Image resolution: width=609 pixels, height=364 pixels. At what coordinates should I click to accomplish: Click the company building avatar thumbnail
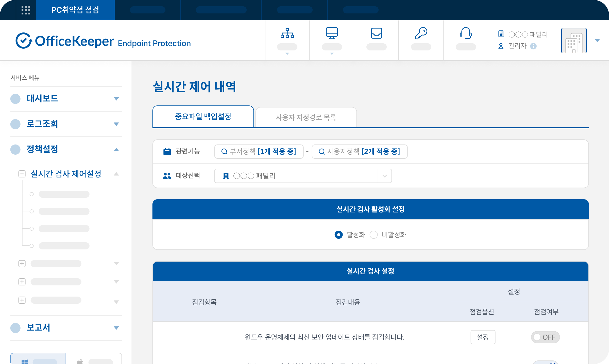pos(574,41)
